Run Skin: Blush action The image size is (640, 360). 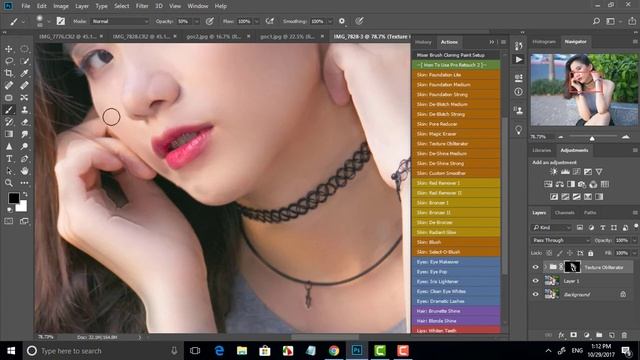pos(456,242)
